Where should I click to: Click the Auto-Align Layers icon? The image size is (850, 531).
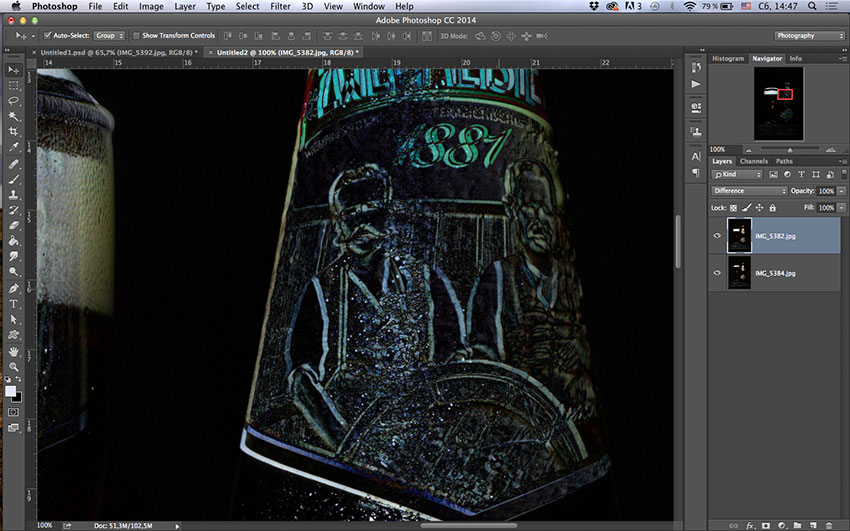click(x=427, y=36)
